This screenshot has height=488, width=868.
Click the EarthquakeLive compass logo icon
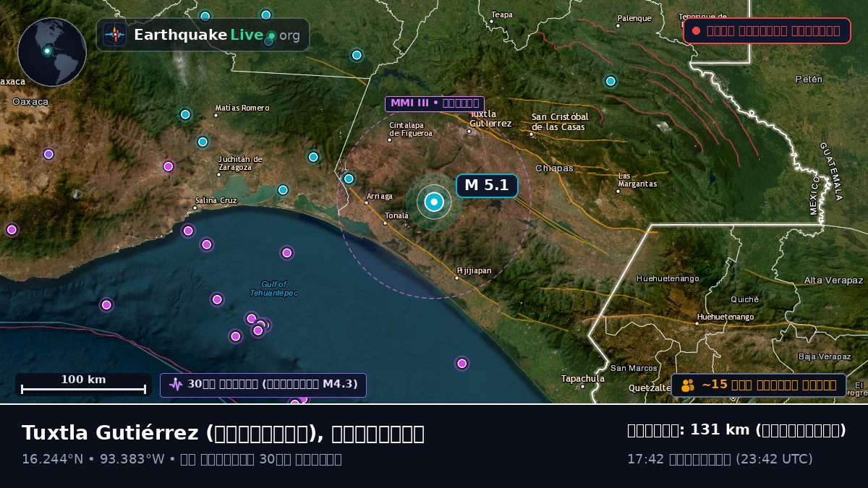pyautogui.click(x=114, y=35)
